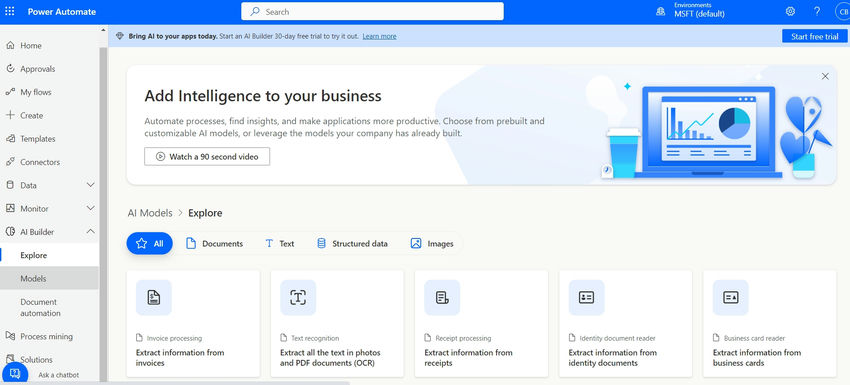This screenshot has height=385, width=850.
Task: Collapse the AI Builder menu chevron
Action: click(91, 232)
